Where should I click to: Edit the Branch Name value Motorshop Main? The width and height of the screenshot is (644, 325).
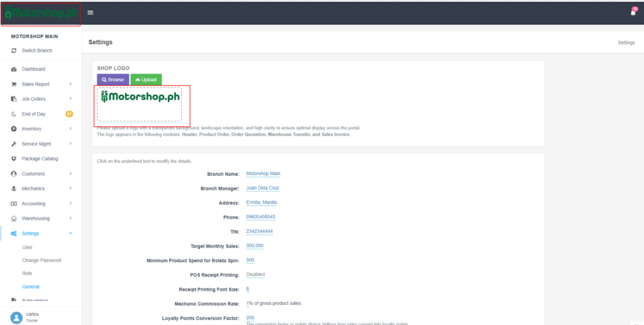263,173
